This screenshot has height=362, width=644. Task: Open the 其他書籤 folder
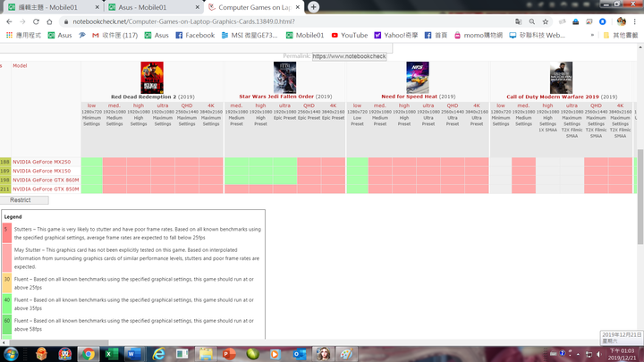(x=620, y=35)
